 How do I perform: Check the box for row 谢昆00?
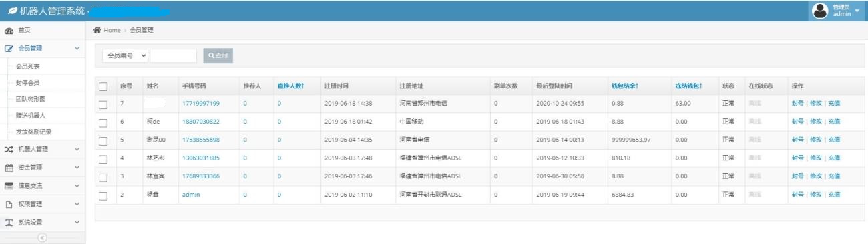coord(103,140)
